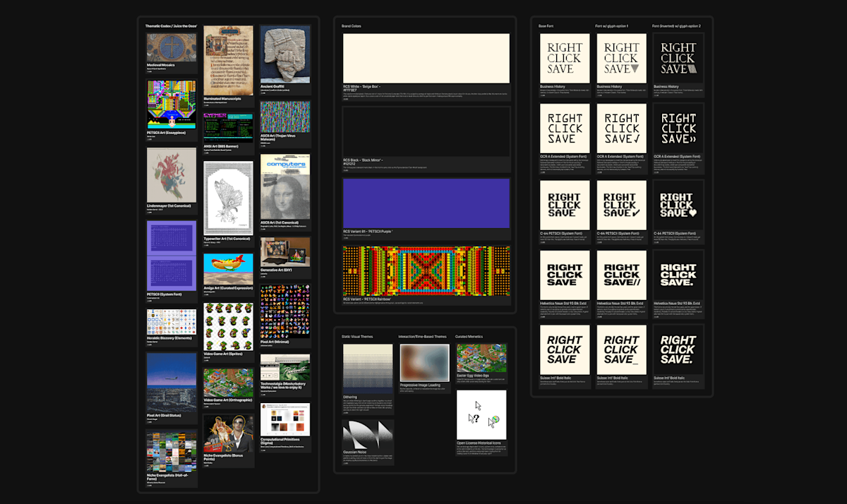
Task: Select the inverted C-64 PETSCII heart sample
Action: coord(679,205)
